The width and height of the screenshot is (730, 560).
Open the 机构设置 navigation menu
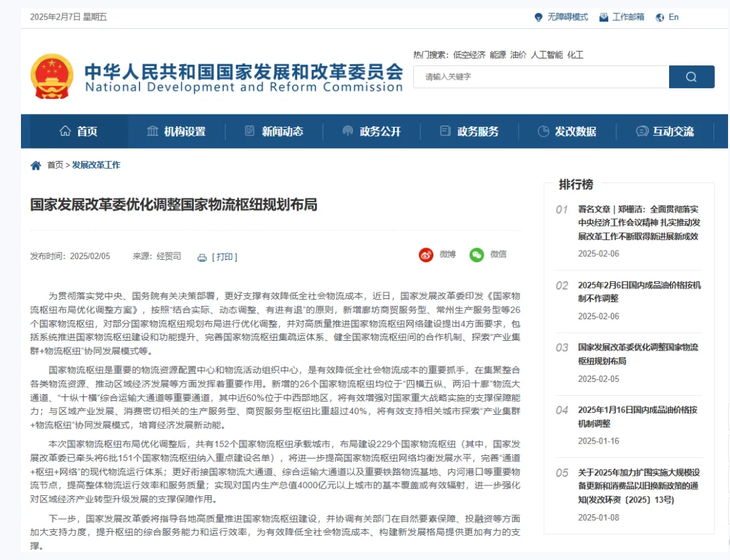[x=176, y=131]
